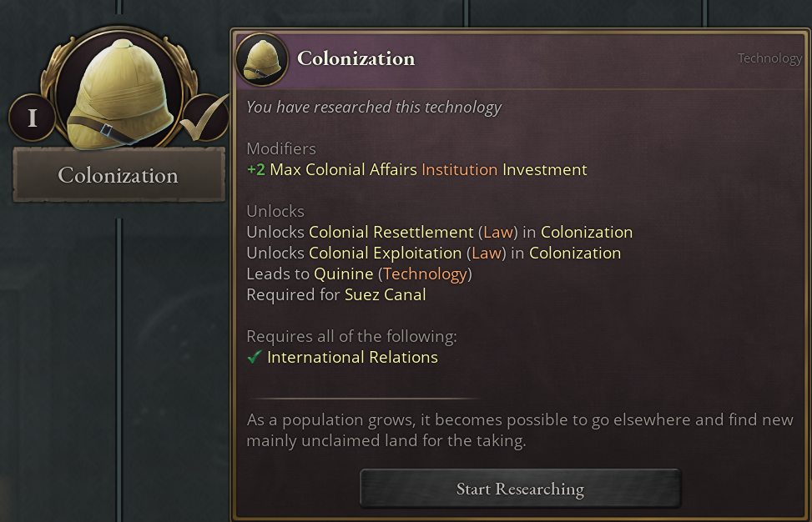
Task: Click the Technology link in parentheses after Quinine
Action: 425,274
